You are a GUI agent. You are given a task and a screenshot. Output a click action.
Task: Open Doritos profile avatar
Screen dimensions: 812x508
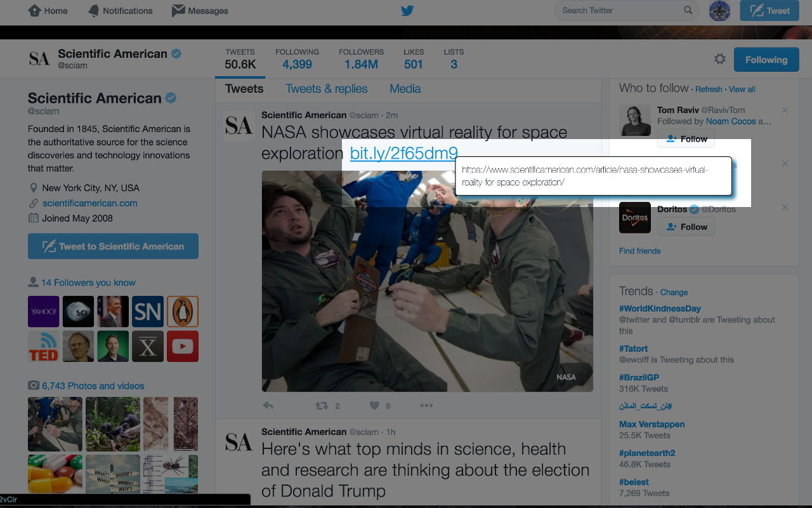coord(635,218)
